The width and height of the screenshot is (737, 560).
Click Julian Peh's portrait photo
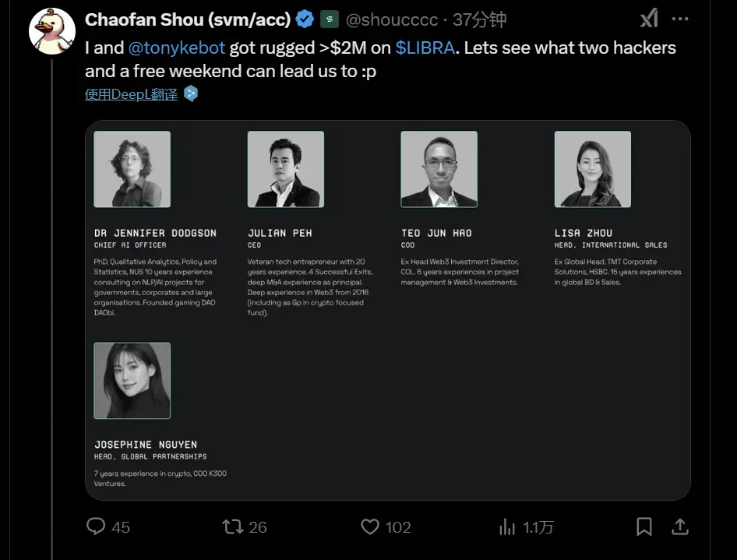tap(285, 169)
